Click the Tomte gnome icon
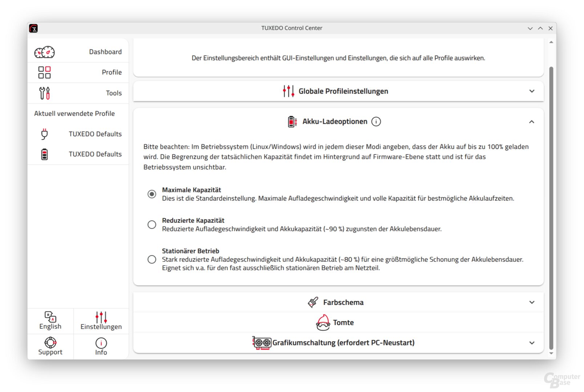This screenshot has height=392, width=584. tap(323, 322)
